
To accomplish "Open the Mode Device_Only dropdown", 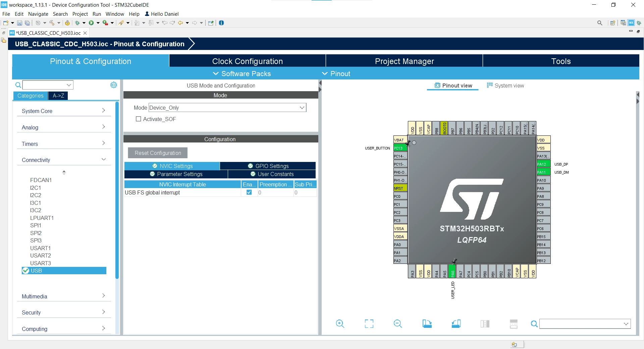I will click(227, 108).
